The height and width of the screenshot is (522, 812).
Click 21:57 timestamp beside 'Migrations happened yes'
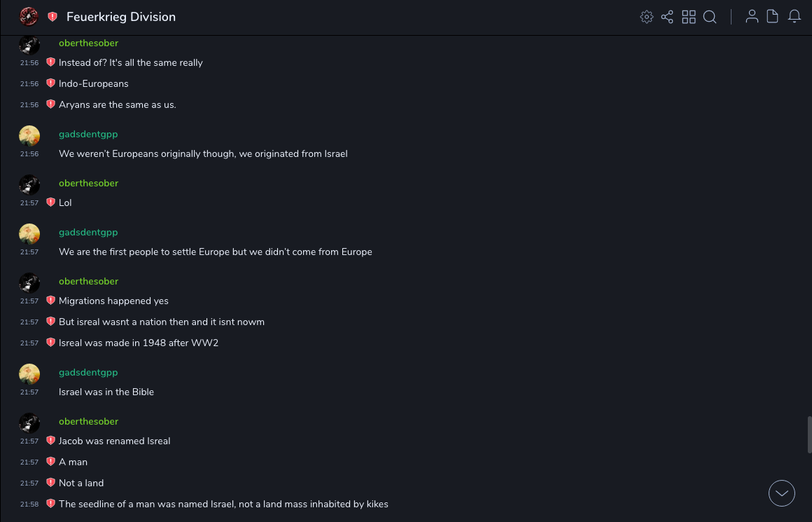point(29,301)
